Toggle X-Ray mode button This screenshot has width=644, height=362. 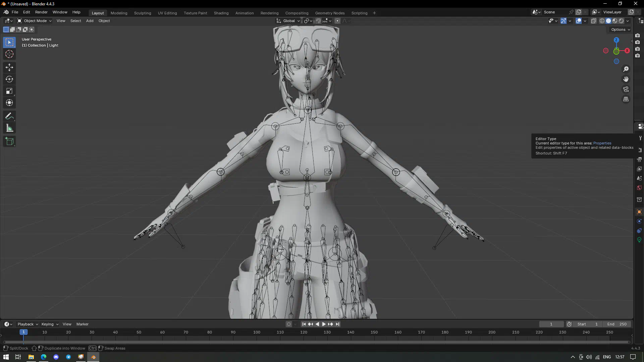(x=593, y=21)
